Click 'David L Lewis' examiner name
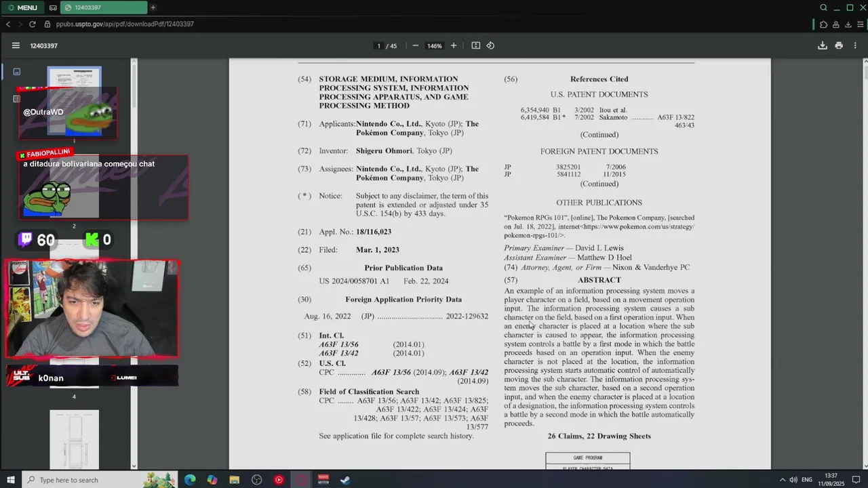Screen dimensions: 868x488 pyautogui.click(x=599, y=248)
